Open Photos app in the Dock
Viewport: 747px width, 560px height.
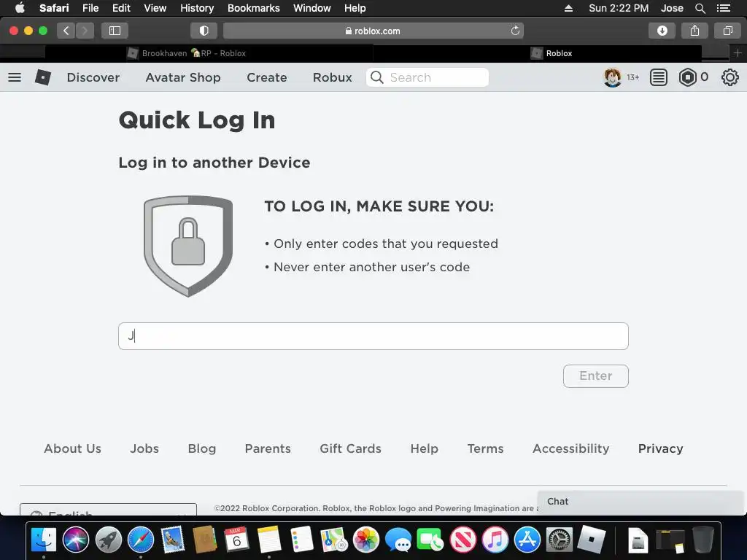tap(366, 540)
